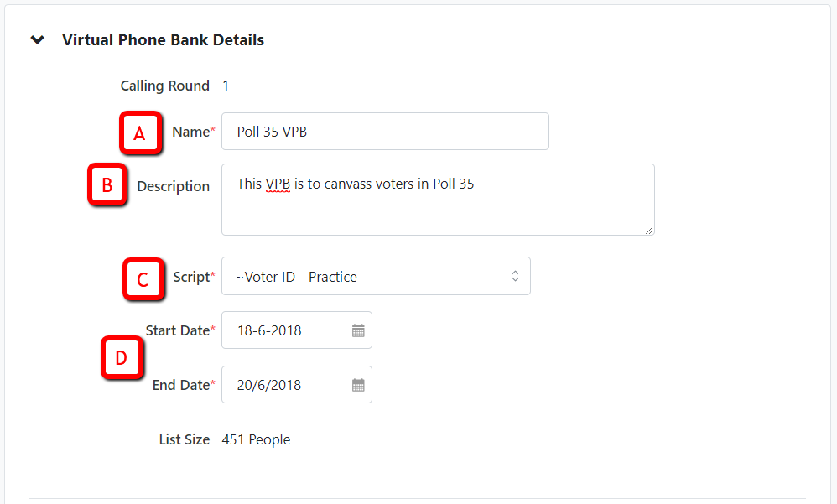The width and height of the screenshot is (837, 504).
Task: Focus the Name field containing Poll 35 VPB
Action: (385, 132)
